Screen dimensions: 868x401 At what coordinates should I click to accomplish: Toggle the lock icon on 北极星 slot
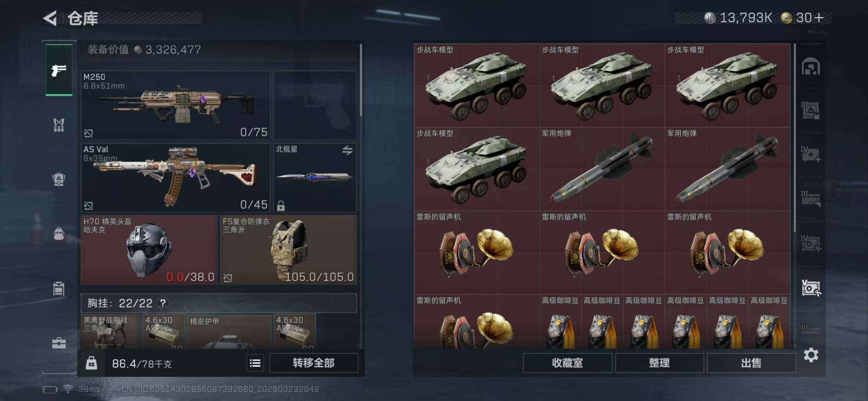tap(281, 205)
